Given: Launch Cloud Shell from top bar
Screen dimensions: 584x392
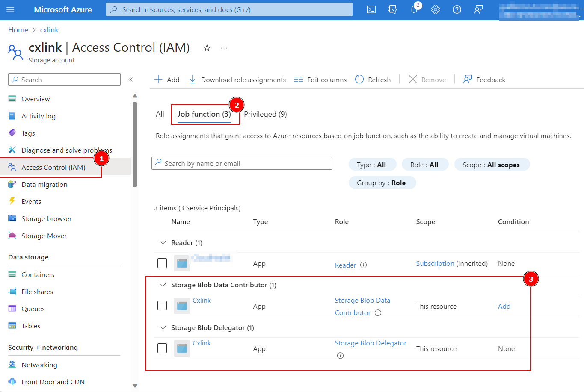Looking at the screenshot, I should [x=371, y=9].
